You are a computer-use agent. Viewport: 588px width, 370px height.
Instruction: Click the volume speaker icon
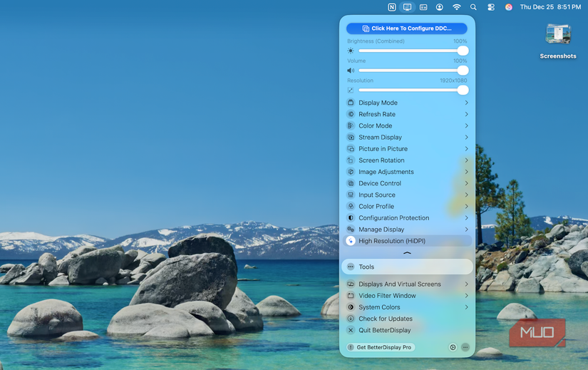(351, 71)
